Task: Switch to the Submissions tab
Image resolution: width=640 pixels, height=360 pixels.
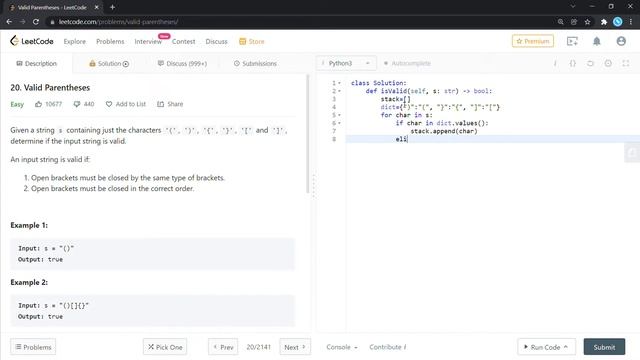Action: (x=255, y=63)
